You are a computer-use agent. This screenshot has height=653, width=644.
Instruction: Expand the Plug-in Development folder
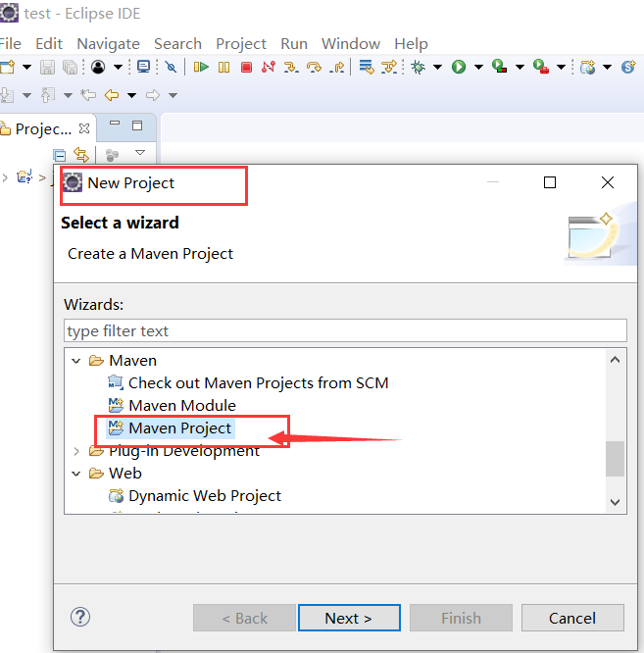[76, 451]
